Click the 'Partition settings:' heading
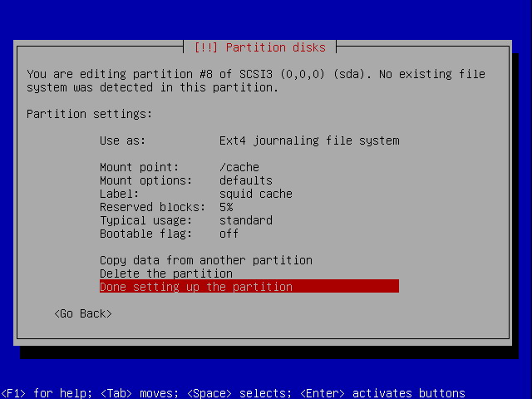 pos(89,114)
